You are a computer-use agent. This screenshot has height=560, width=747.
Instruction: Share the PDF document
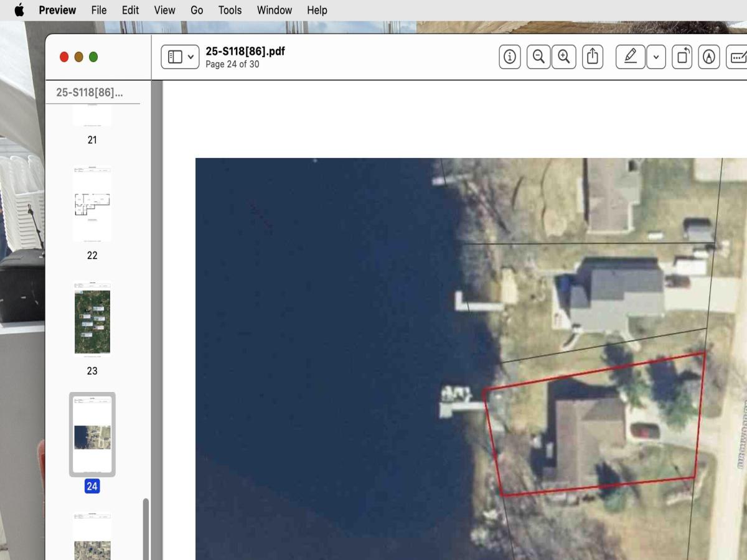pos(593,57)
